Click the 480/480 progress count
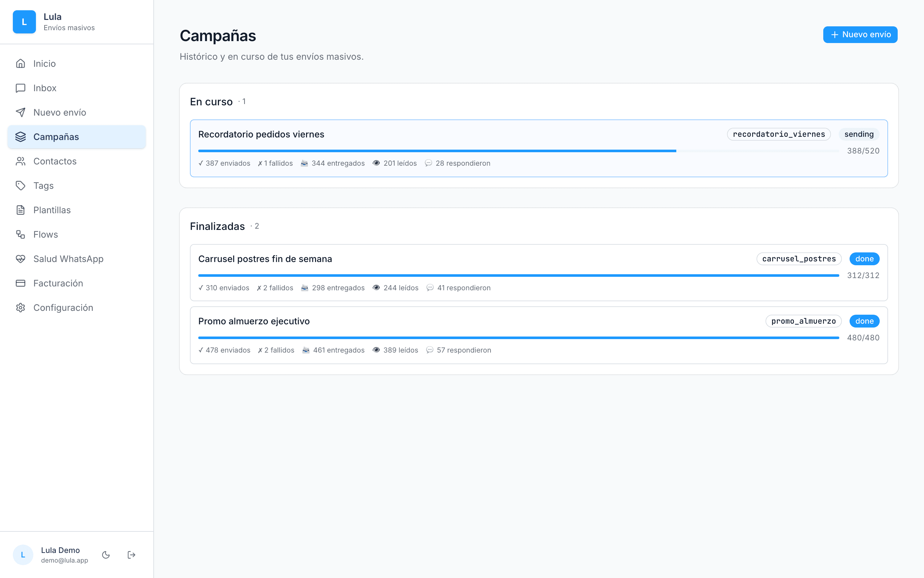This screenshot has width=924, height=578. tap(863, 338)
